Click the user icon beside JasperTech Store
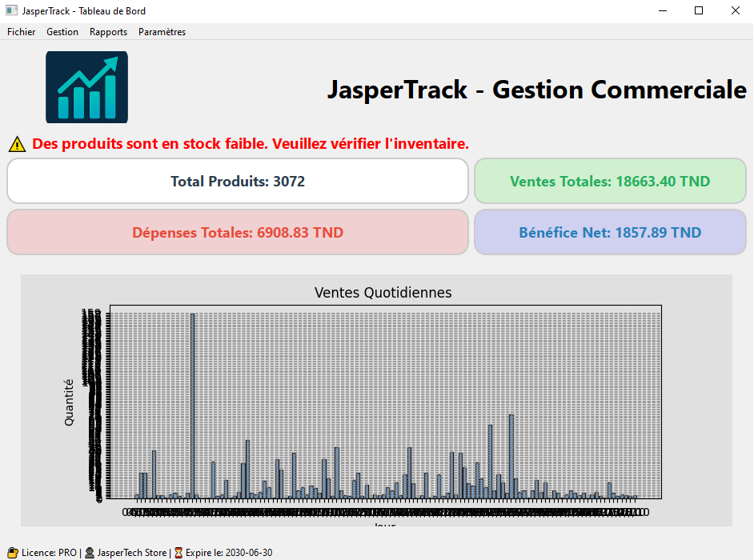This screenshot has width=754, height=560. click(x=90, y=553)
